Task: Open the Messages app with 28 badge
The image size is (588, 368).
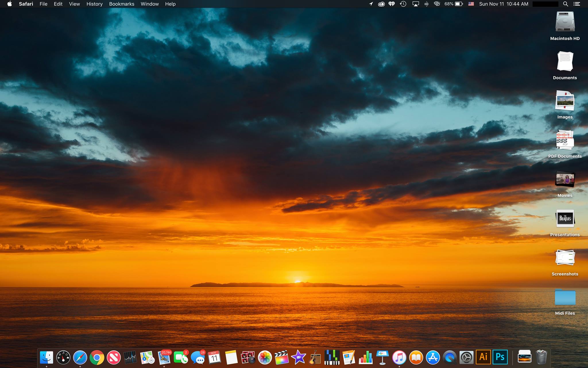Action: point(198,358)
